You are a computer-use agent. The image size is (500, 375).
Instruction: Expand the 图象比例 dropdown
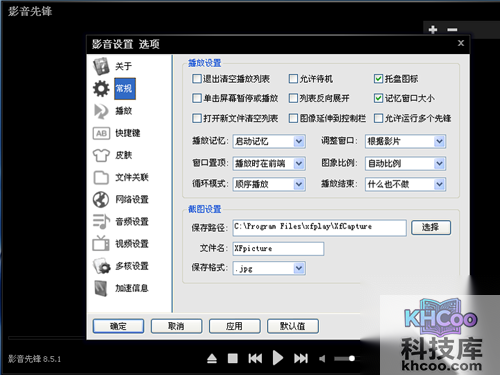[406, 163]
